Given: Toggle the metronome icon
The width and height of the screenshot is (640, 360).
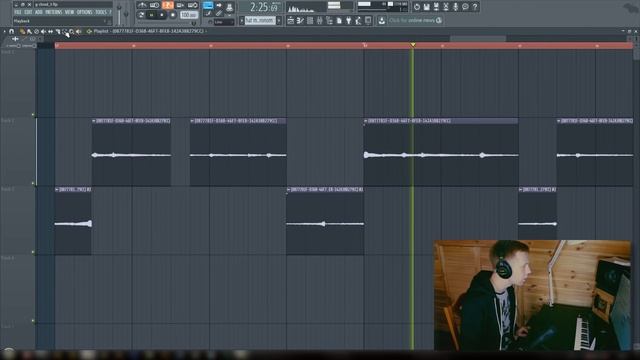Looking at the screenshot, I should click(142, 5).
